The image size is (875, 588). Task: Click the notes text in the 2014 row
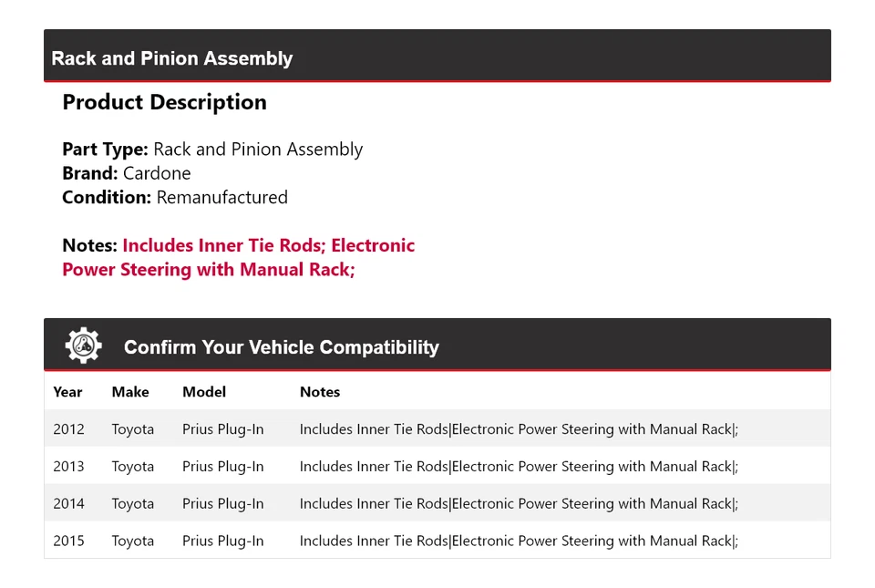pos(519,503)
